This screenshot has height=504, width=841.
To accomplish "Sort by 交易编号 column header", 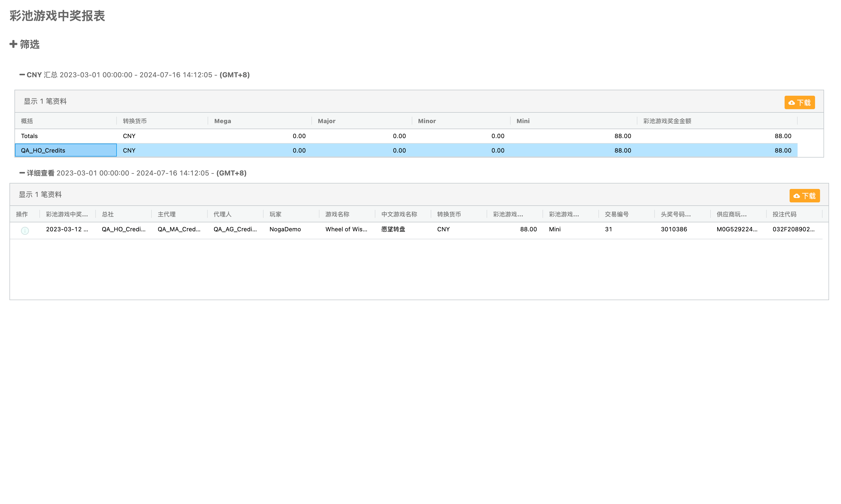I will (616, 214).
